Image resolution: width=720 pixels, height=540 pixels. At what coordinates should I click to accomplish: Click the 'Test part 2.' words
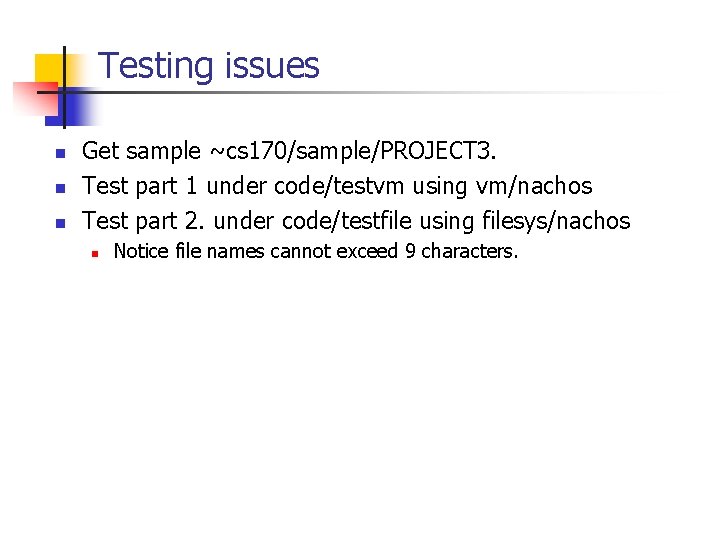[x=143, y=221]
